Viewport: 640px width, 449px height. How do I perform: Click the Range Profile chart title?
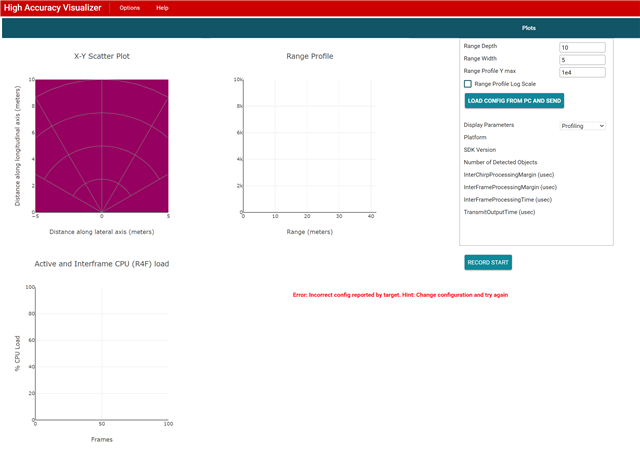click(x=310, y=56)
